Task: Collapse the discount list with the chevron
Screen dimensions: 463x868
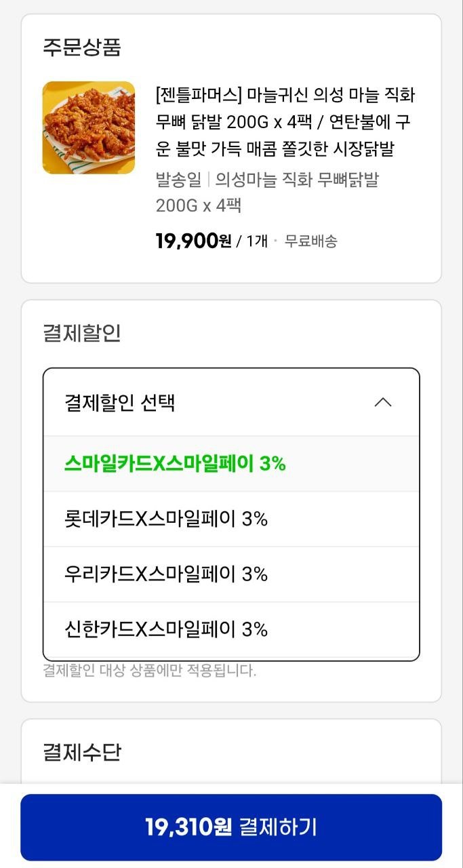Action: (x=383, y=402)
